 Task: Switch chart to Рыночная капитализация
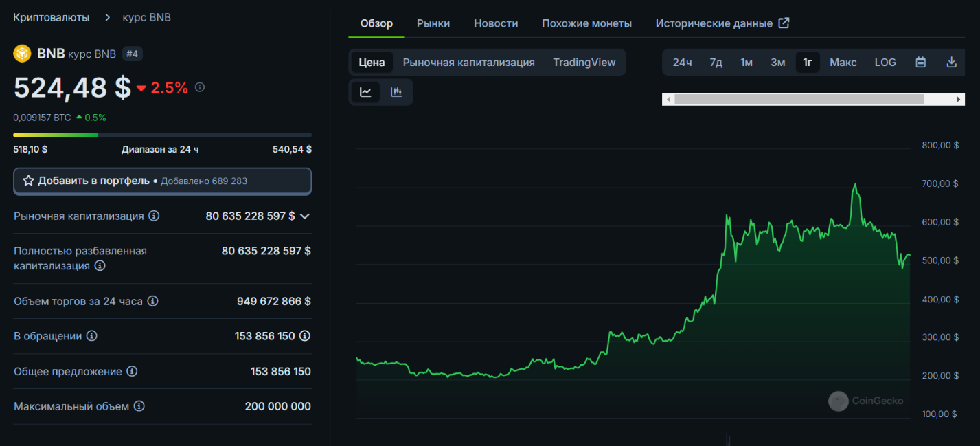click(x=468, y=63)
